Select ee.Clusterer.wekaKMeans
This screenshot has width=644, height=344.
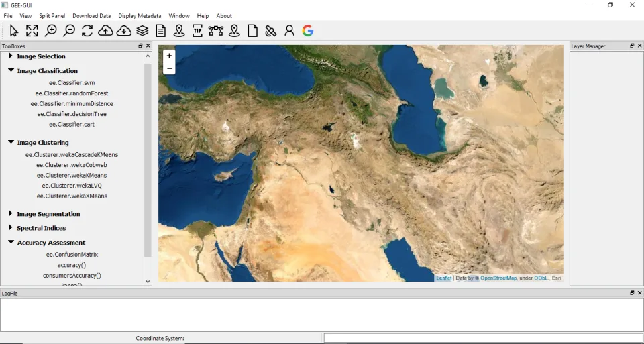[72, 175]
